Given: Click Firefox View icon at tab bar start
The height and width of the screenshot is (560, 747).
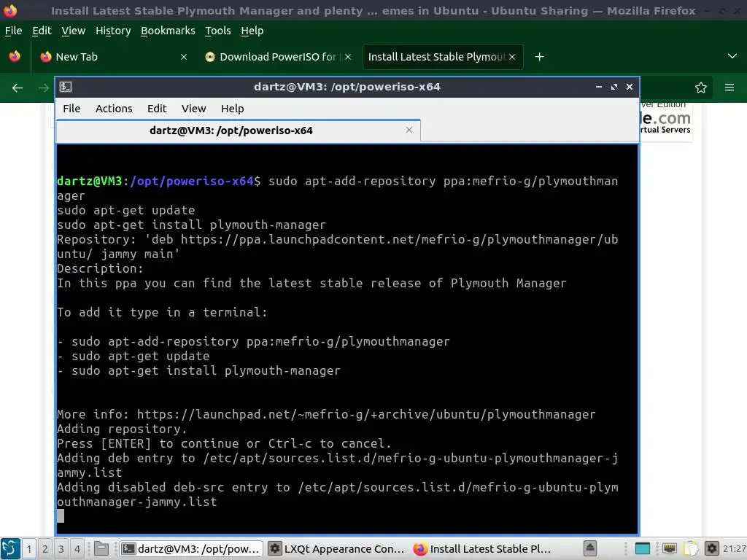Looking at the screenshot, I should pyautogui.click(x=15, y=56).
